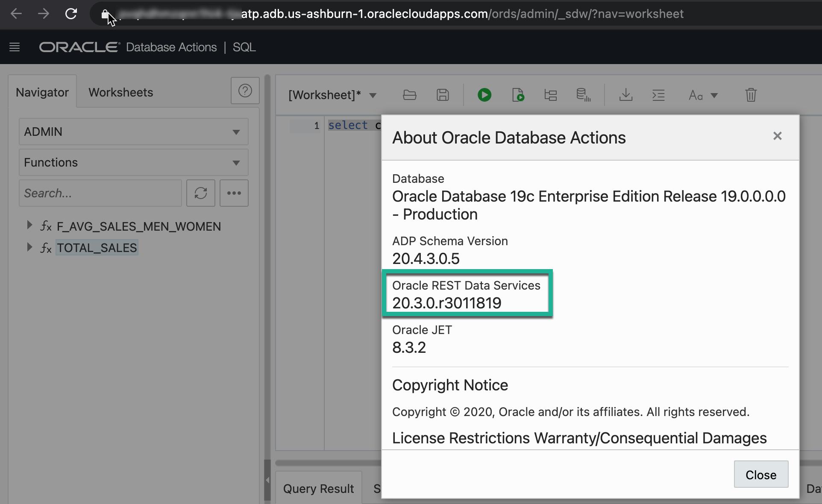Click the Open folder toolbar icon
Screen dimensions: 822x504
pyautogui.click(x=409, y=95)
